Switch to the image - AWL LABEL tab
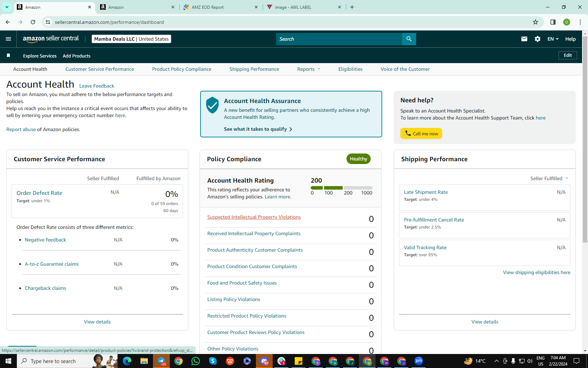Viewport: 588px width, 368px height. point(304,7)
